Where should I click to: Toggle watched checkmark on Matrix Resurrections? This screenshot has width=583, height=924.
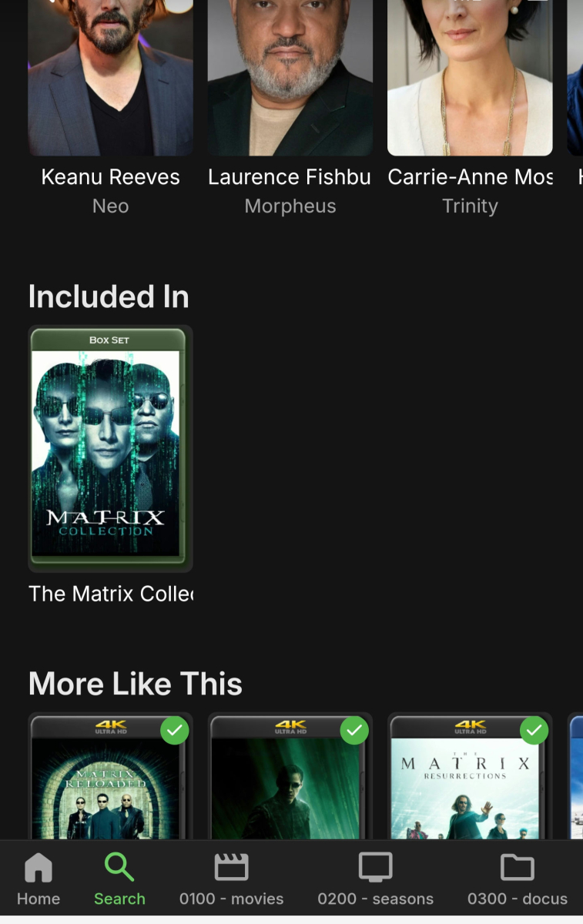coord(534,729)
